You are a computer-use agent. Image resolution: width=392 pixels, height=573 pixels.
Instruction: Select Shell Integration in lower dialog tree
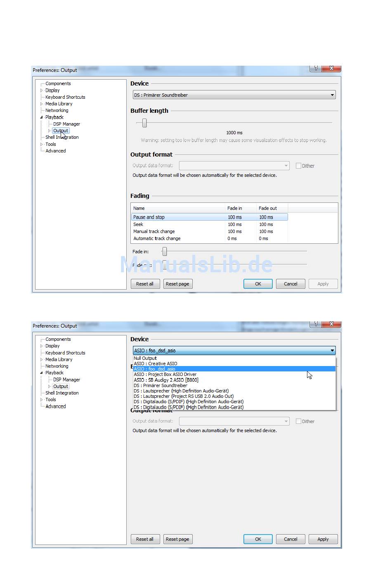(x=62, y=393)
